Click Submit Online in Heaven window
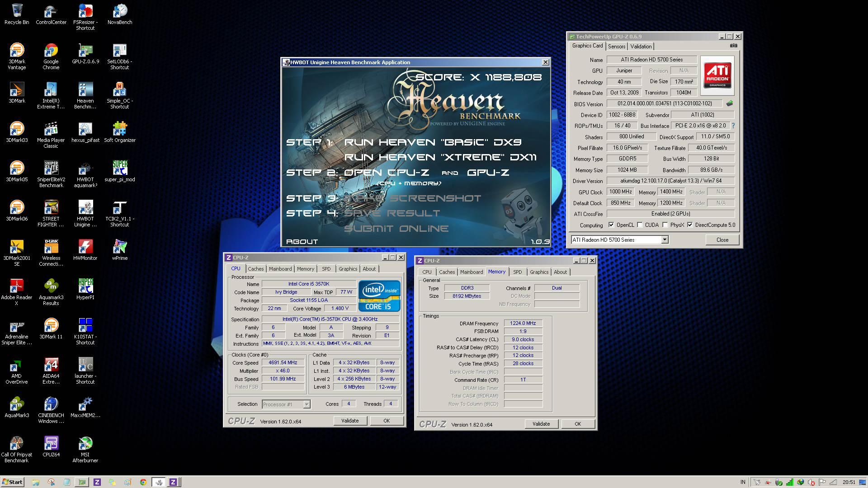Image resolution: width=868 pixels, height=488 pixels. coord(396,229)
